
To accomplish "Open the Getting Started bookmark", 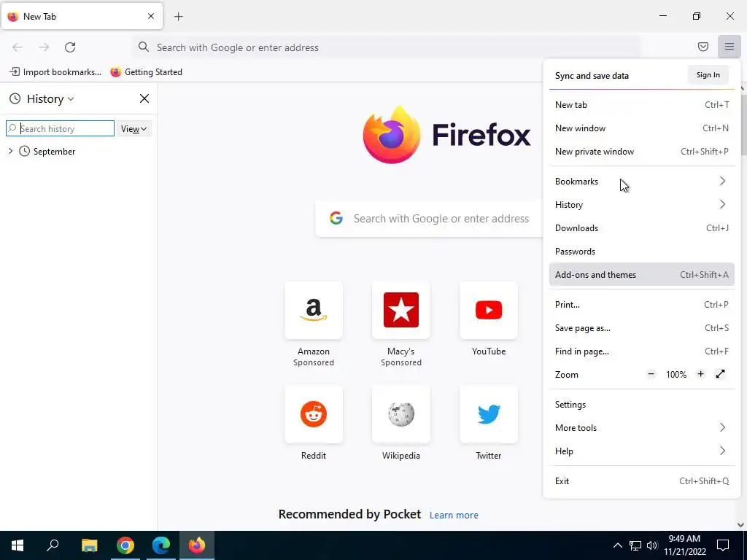I will (x=146, y=72).
